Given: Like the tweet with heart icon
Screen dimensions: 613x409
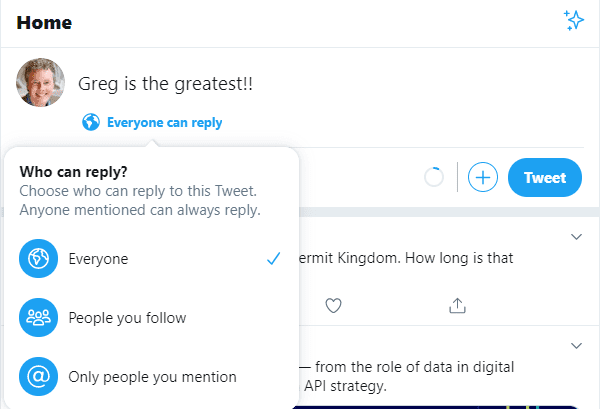Looking at the screenshot, I should [x=333, y=305].
